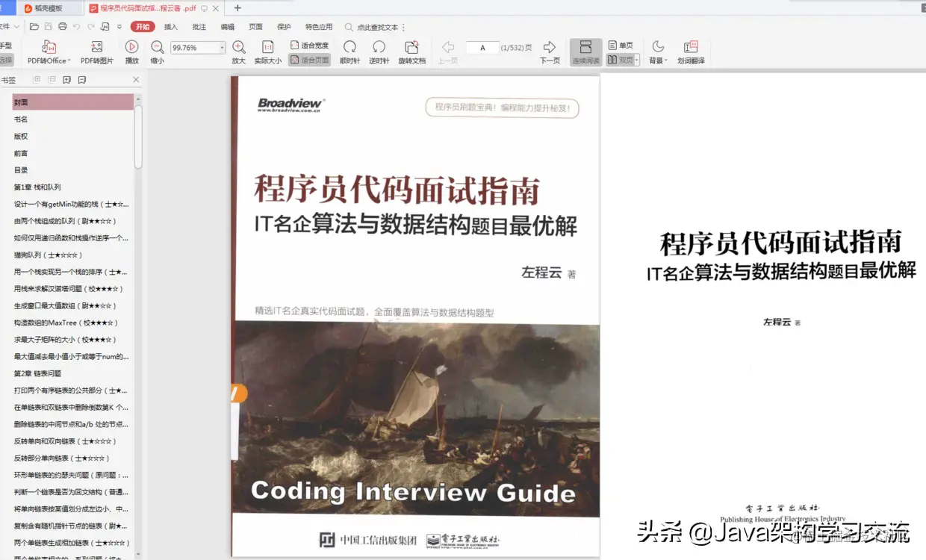
Task: Select the 封面 bookmark
Action: click(x=73, y=102)
